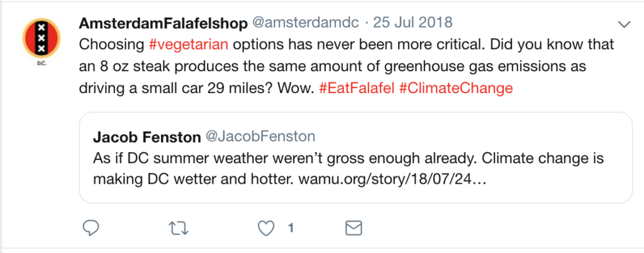View the like count number 1
This screenshot has height=253, width=644.
[x=291, y=228]
